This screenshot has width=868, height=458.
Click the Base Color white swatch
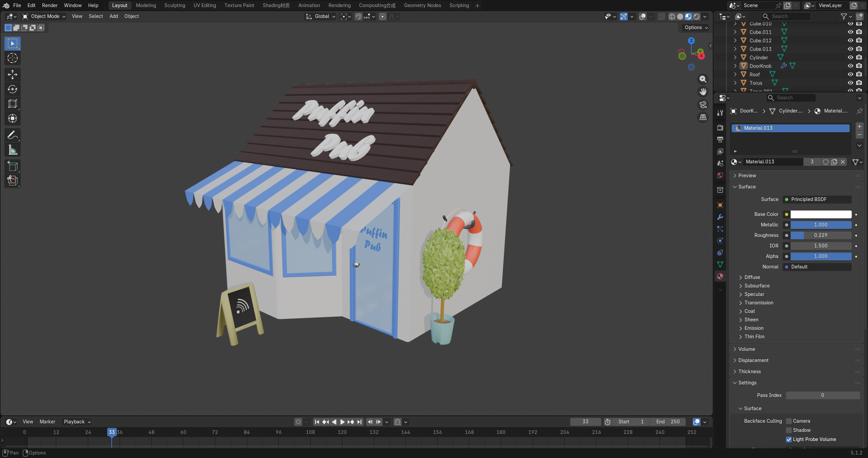pos(821,214)
